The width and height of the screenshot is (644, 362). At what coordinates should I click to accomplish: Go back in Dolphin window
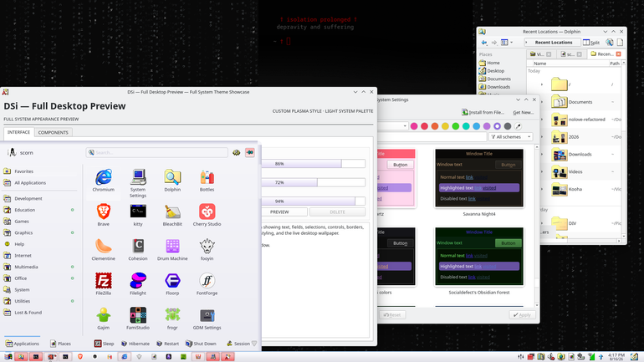point(484,43)
